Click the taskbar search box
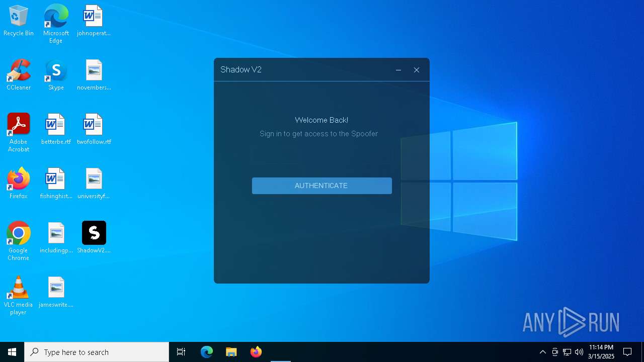Image resolution: width=644 pixels, height=362 pixels. [97, 352]
